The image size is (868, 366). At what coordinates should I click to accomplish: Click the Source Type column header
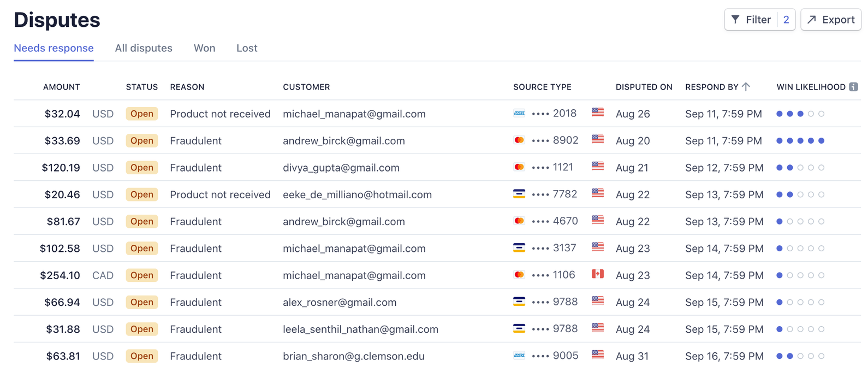pos(542,87)
